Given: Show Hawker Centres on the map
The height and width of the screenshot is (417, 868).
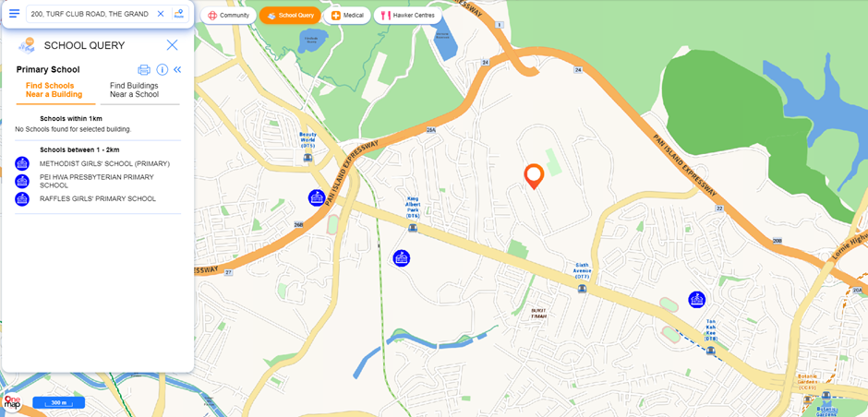Looking at the screenshot, I should (408, 16).
